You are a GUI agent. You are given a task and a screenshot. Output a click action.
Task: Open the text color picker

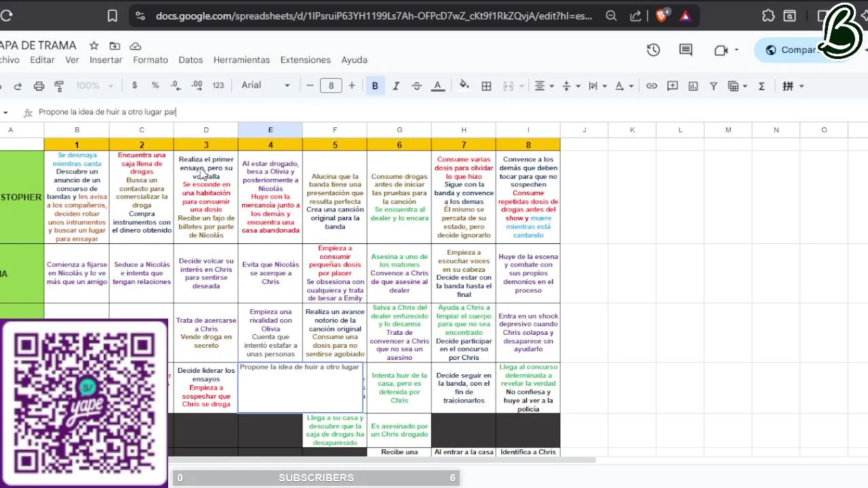pyautogui.click(x=438, y=86)
